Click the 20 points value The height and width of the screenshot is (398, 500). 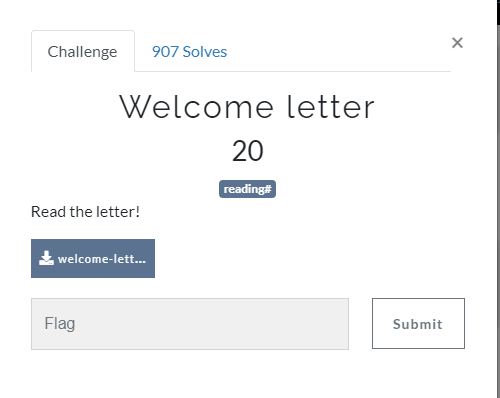point(248,151)
